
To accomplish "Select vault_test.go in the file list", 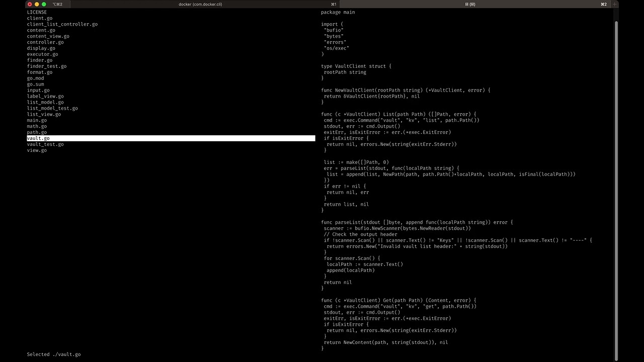I will click(x=45, y=144).
